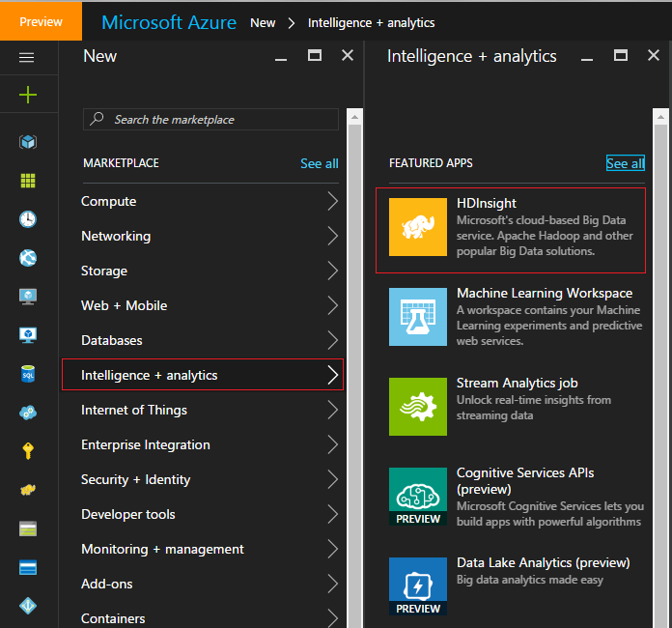Open the green striped storage icon
672x628 pixels.
pyautogui.click(x=28, y=528)
